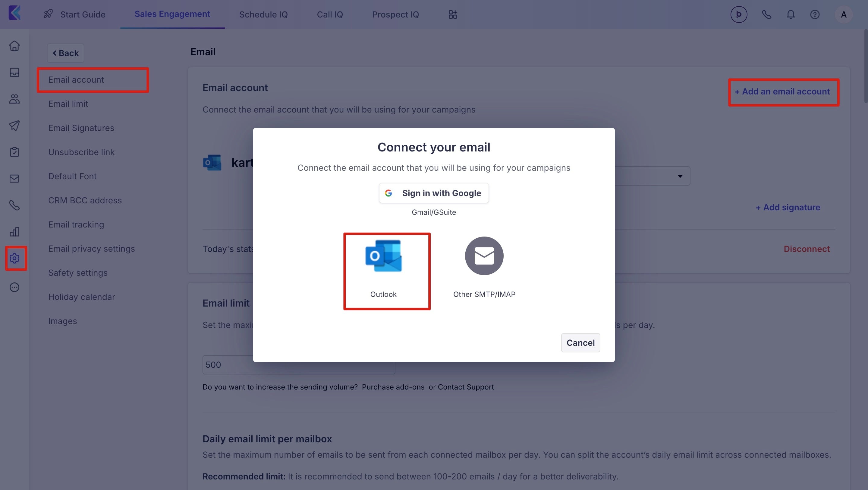This screenshot has width=868, height=490.
Task: Open the sidebar more options ellipsis icon
Action: tap(14, 287)
